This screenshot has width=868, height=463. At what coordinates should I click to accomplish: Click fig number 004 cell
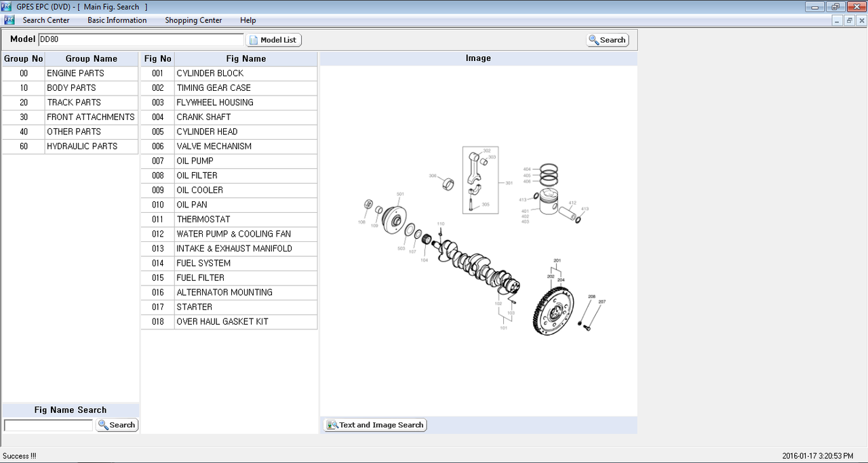pyautogui.click(x=158, y=117)
